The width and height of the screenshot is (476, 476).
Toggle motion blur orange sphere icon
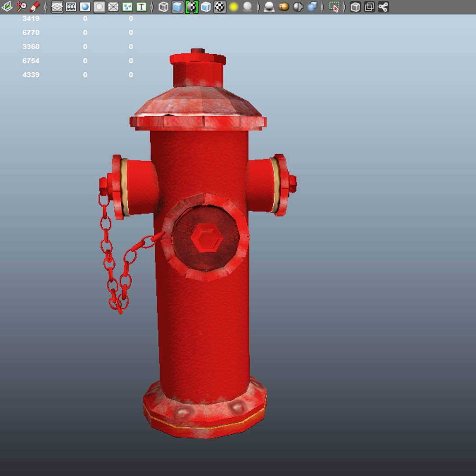pyautogui.click(x=283, y=7)
